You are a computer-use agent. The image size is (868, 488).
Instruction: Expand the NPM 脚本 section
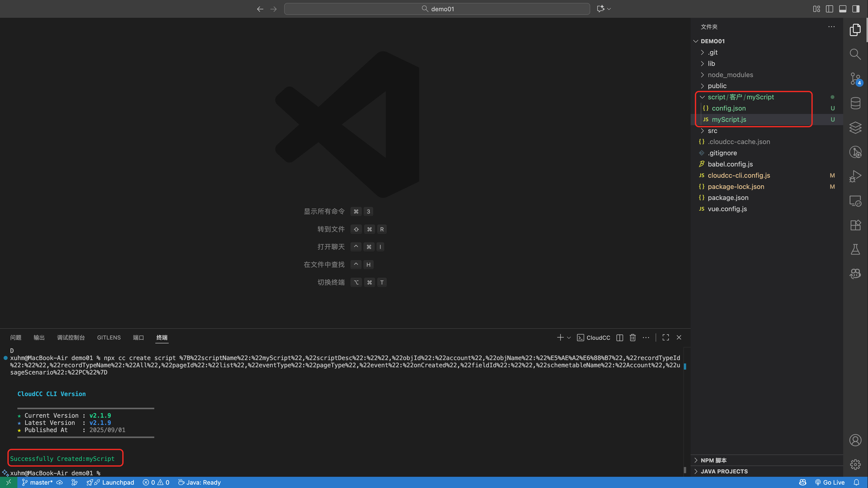tap(713, 460)
